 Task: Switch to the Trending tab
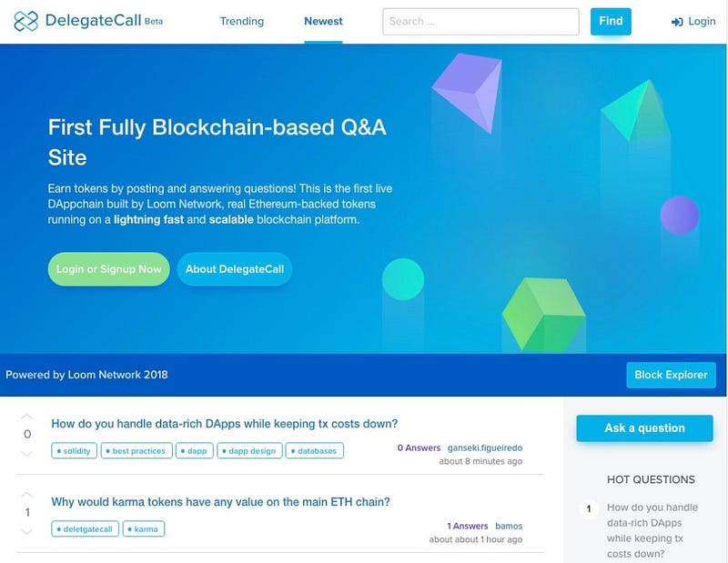242,21
